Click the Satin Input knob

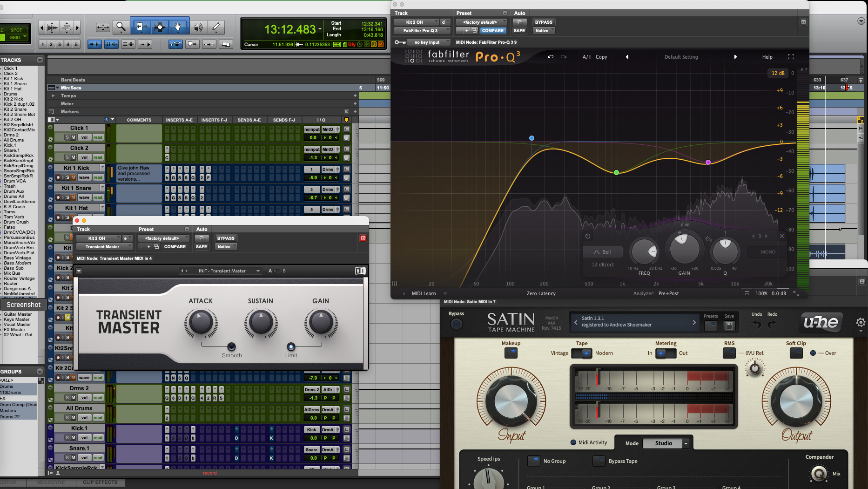tap(511, 401)
